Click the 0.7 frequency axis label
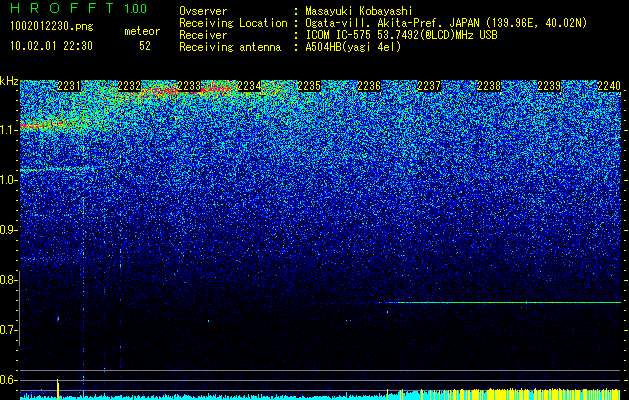Image resolution: width=629 pixels, height=400 pixels. (8, 330)
